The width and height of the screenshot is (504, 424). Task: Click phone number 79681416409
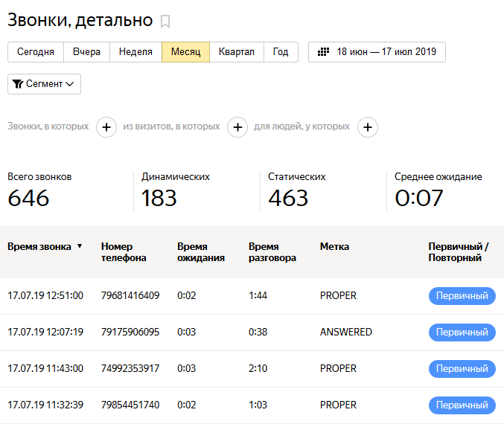point(130,295)
